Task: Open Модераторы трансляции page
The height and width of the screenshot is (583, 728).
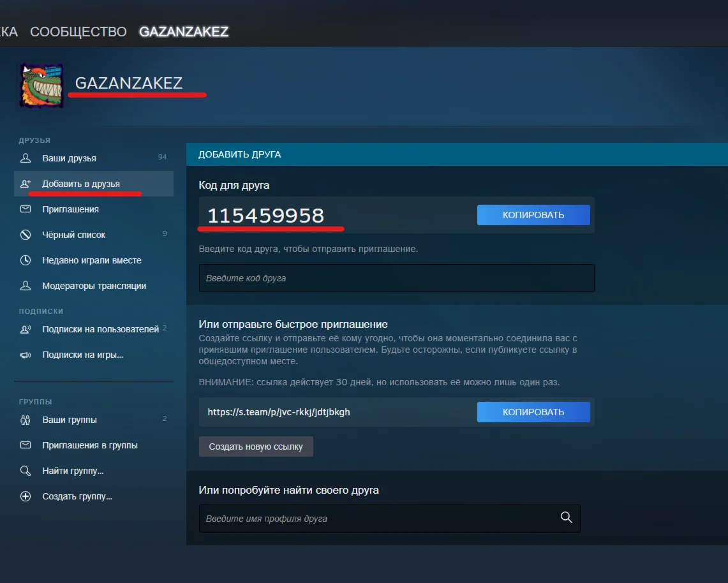Action: pos(94,286)
